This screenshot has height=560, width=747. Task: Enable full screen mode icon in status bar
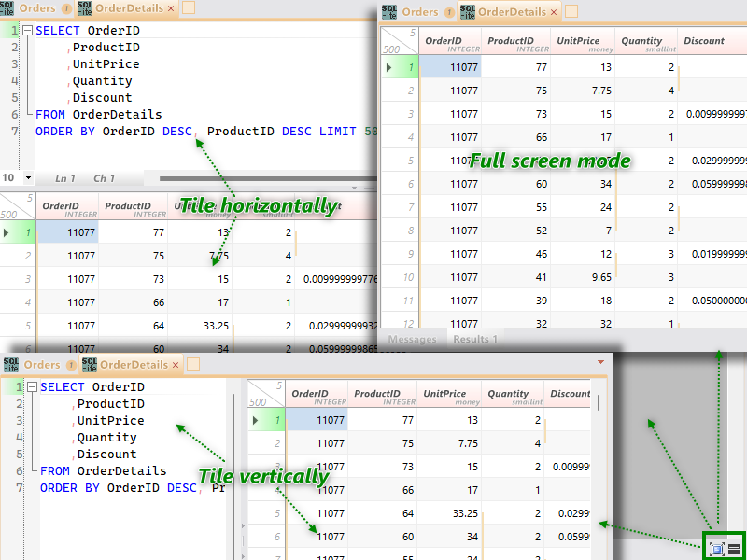point(716,549)
